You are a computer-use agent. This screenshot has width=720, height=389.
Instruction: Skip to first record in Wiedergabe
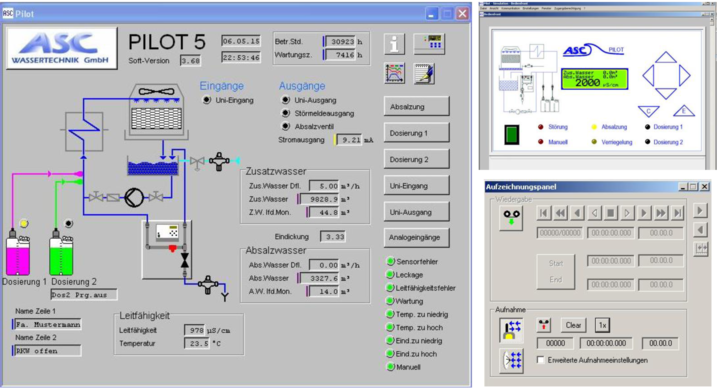544,213
